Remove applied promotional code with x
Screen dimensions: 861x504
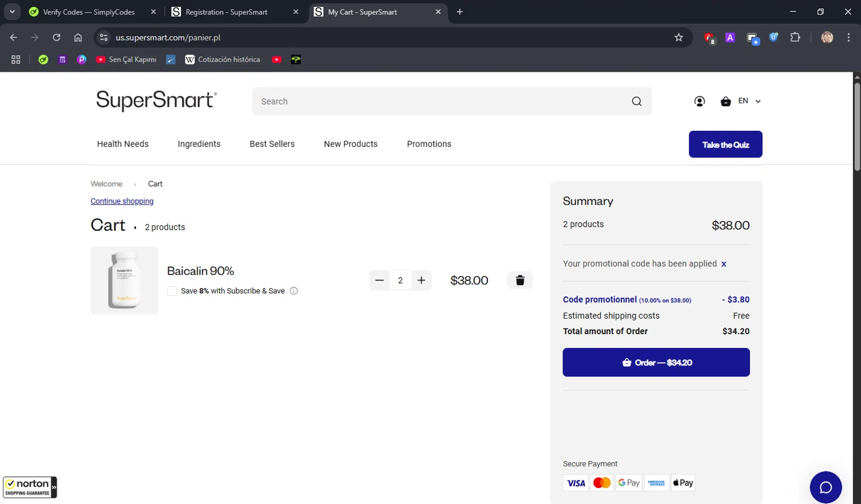pyautogui.click(x=724, y=264)
